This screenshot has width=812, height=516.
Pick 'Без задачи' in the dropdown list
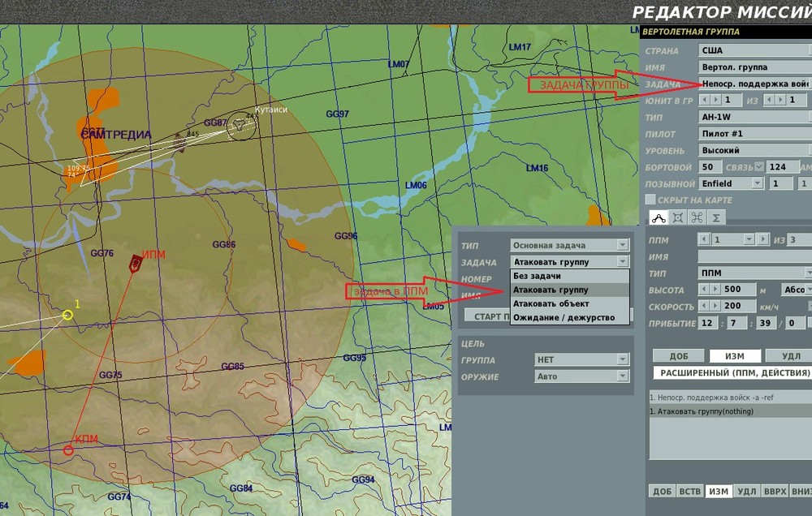538,276
